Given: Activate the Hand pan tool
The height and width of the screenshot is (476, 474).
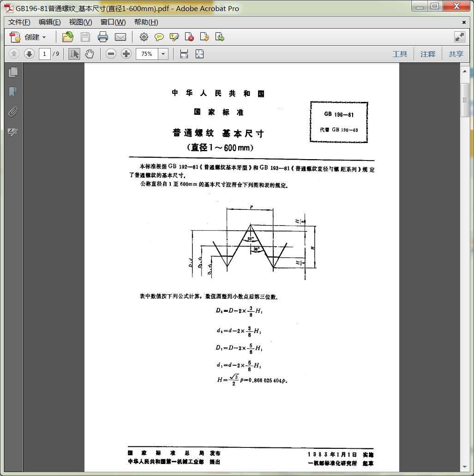Looking at the screenshot, I should pyautogui.click(x=89, y=54).
